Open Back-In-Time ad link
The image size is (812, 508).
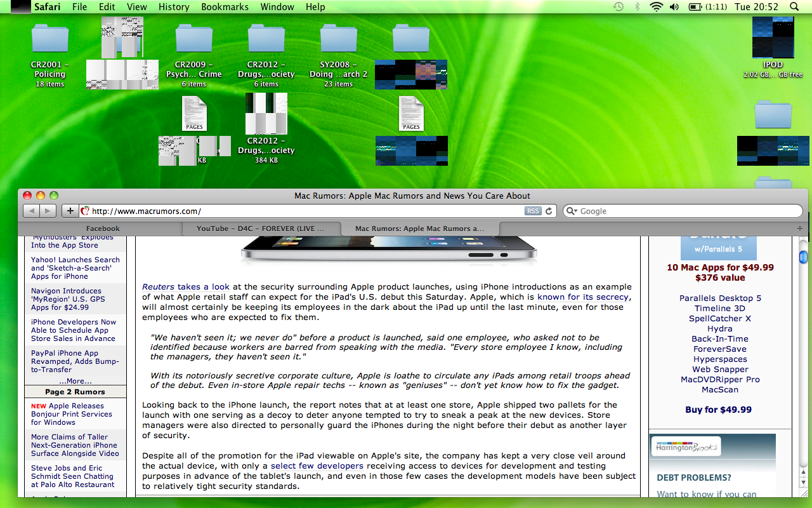click(720, 339)
